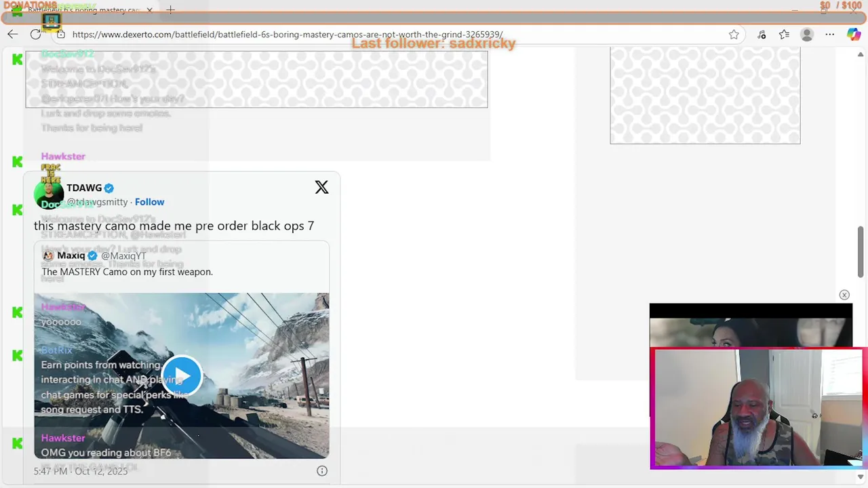
Task: Add page to favorites with star icon
Action: tap(734, 35)
